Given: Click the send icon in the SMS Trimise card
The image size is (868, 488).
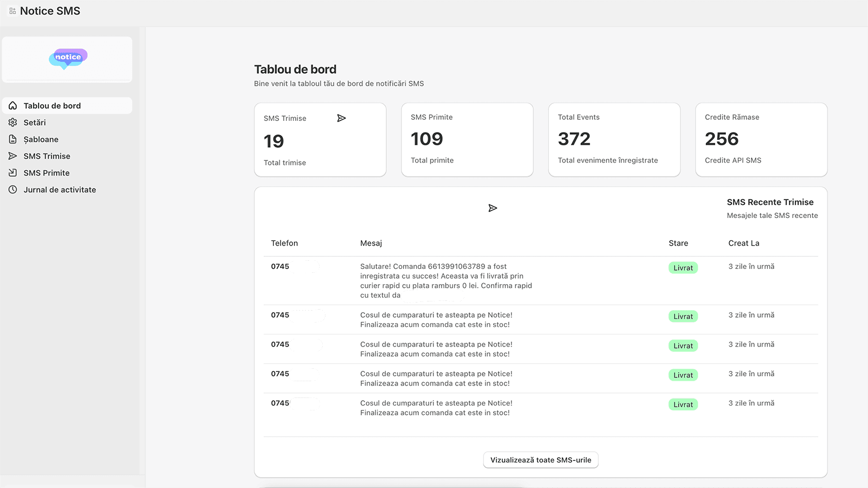Looking at the screenshot, I should 341,118.
